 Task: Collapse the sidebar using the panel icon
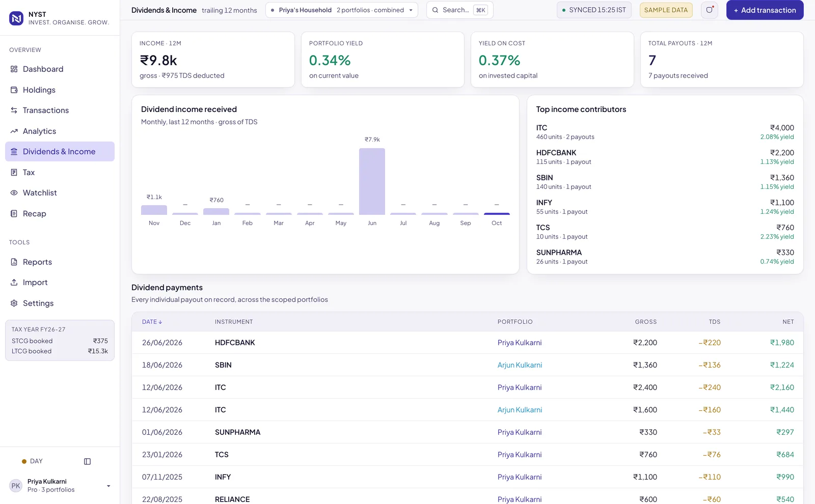(x=87, y=462)
